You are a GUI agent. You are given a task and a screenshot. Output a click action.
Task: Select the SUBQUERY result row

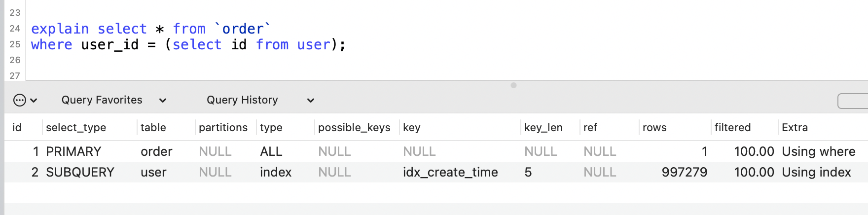80,172
